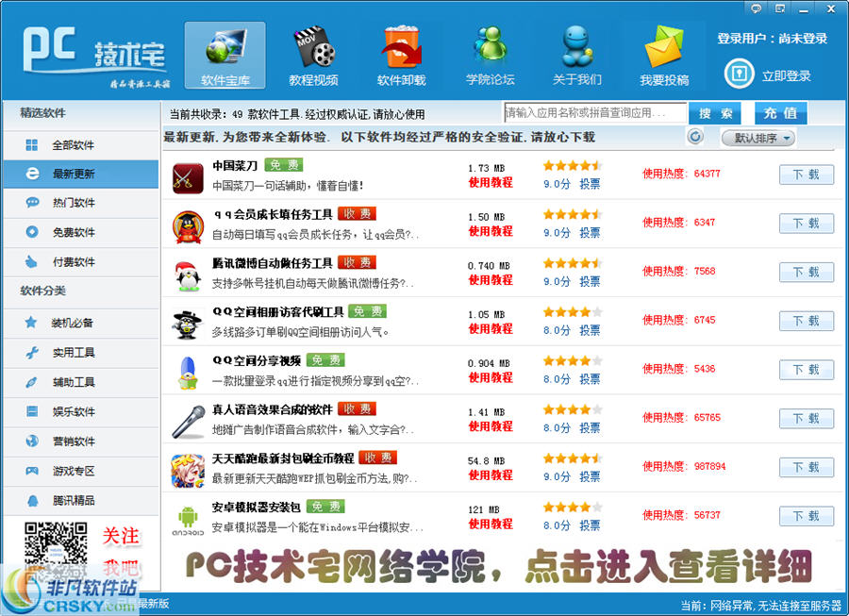Download 中国菜刀 with its 下载 button
This screenshot has height=616, width=849.
(x=807, y=175)
